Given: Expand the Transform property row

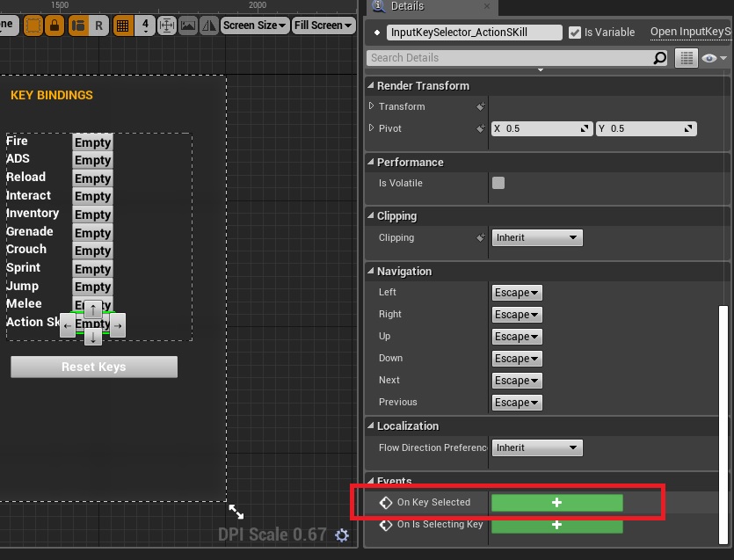Looking at the screenshot, I should pyautogui.click(x=372, y=106).
